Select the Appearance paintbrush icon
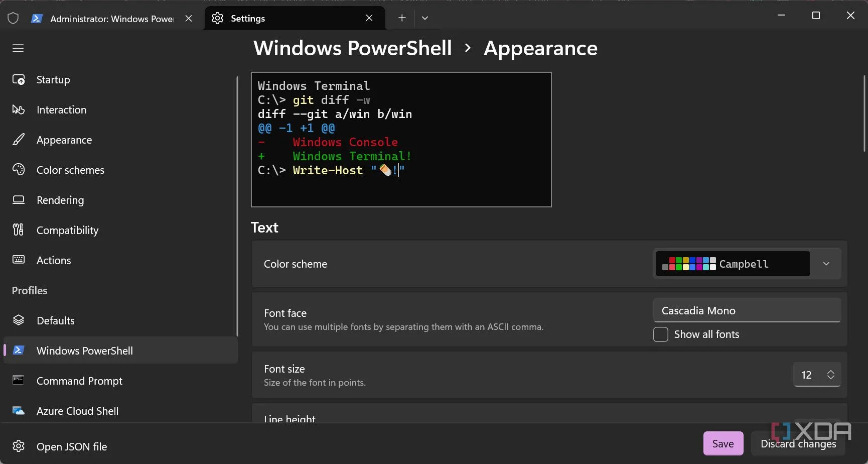Viewport: 868px width, 464px height. (x=19, y=140)
